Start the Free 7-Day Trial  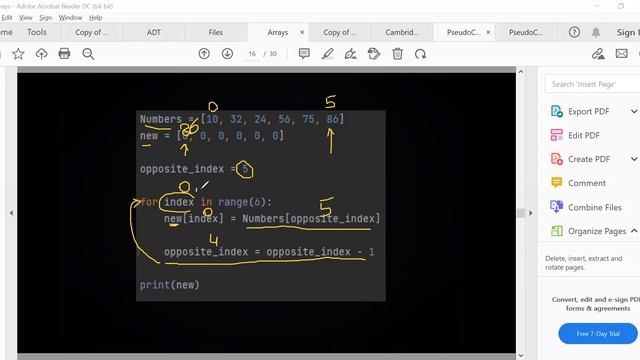(598, 333)
